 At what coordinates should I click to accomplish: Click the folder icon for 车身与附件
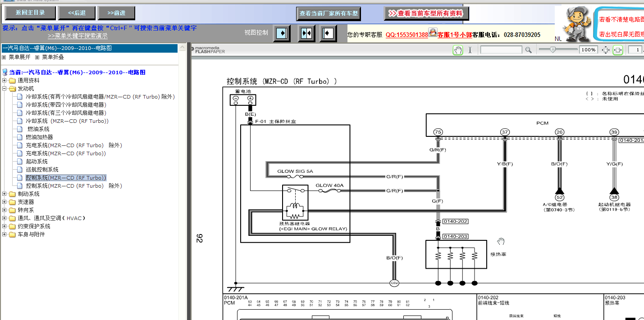12,234
